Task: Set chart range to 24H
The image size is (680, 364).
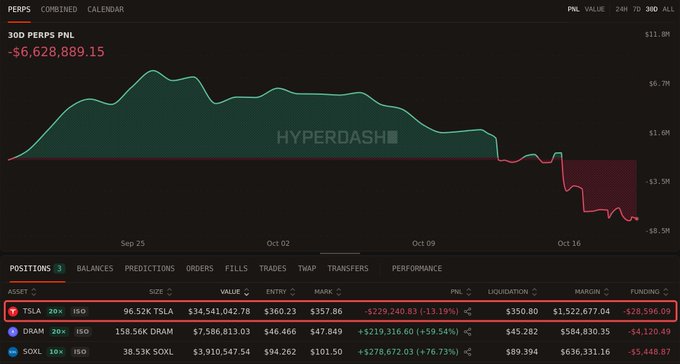Action: [x=621, y=9]
